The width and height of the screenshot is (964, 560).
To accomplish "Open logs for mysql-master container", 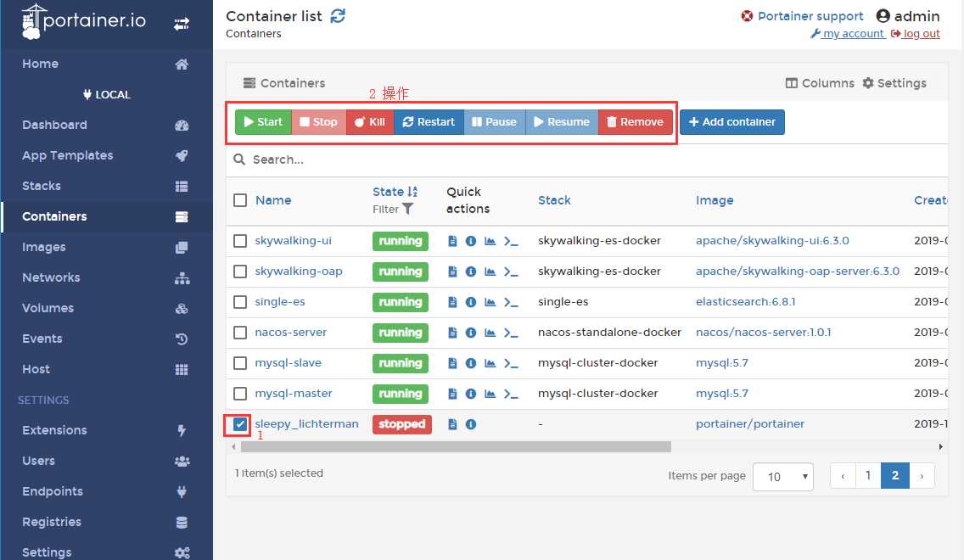I will point(452,394).
